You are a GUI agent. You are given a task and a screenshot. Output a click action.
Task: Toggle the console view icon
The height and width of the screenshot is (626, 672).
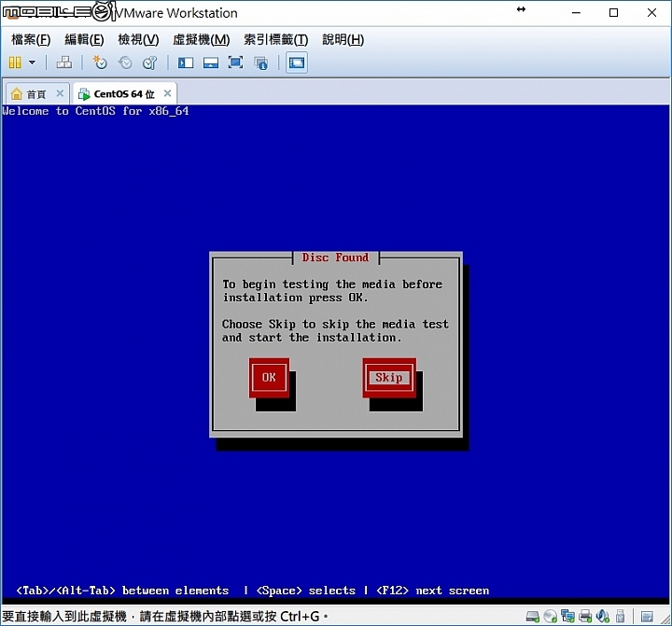point(297,63)
